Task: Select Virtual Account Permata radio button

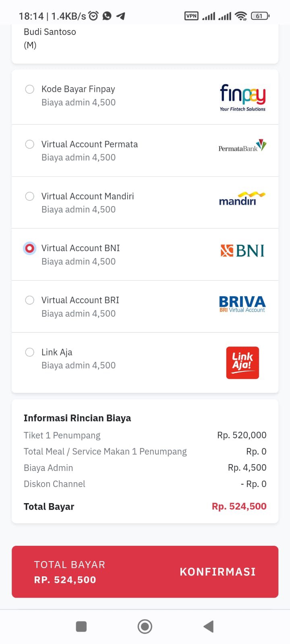Action: pos(30,144)
